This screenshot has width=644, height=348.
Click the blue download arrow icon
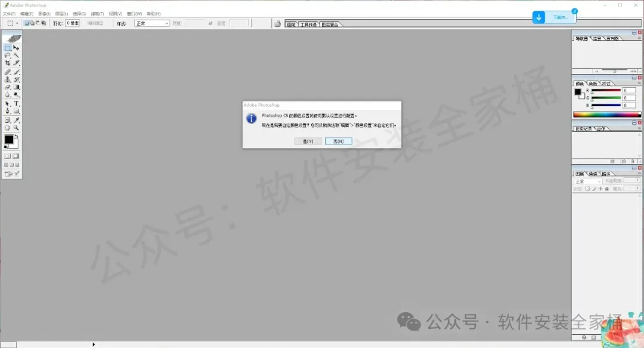538,17
